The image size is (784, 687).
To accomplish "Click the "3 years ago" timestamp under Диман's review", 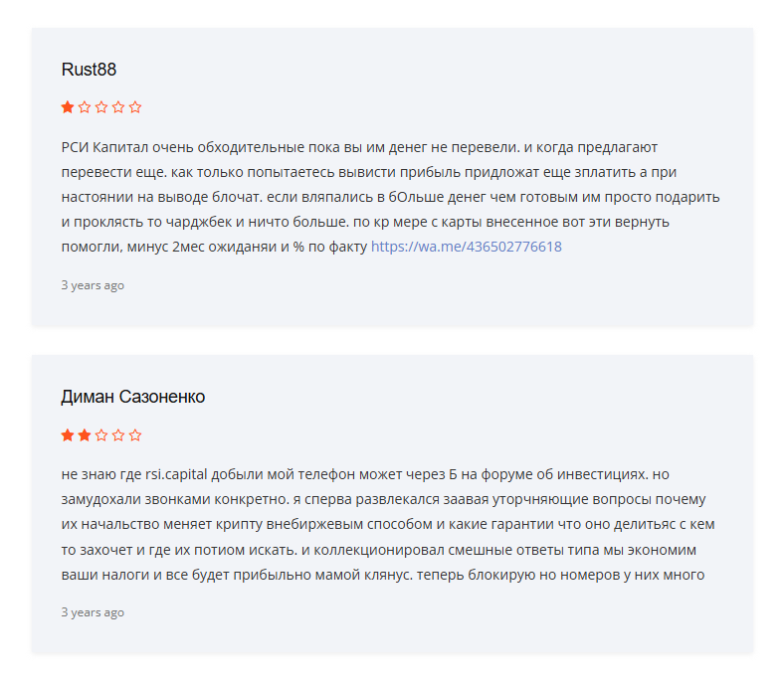I will 93,612.
